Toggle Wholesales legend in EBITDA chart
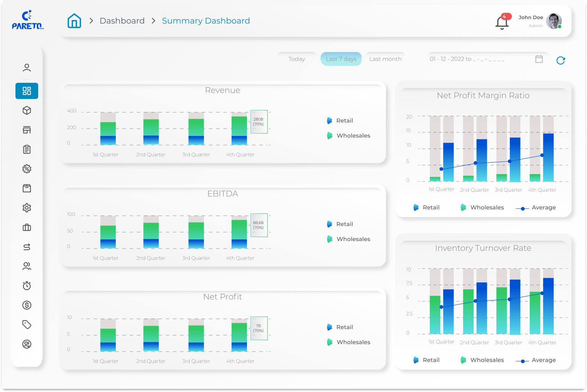Viewport: 587px width, 392px height. click(x=349, y=239)
